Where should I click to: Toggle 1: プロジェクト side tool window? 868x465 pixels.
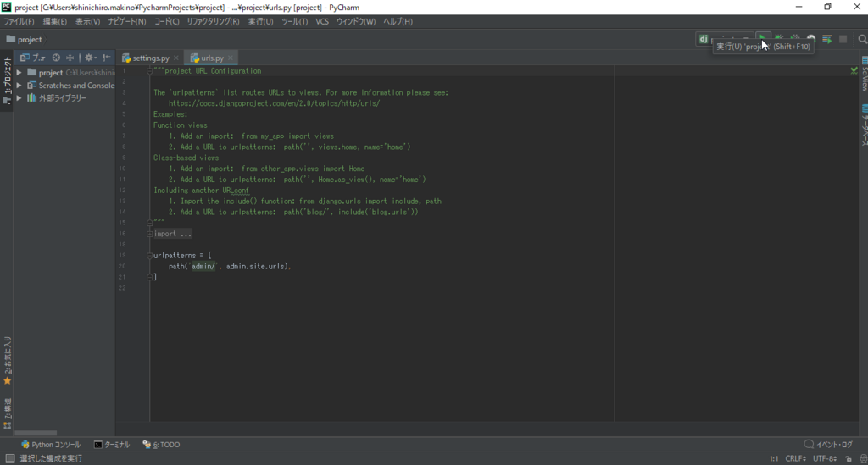7,80
